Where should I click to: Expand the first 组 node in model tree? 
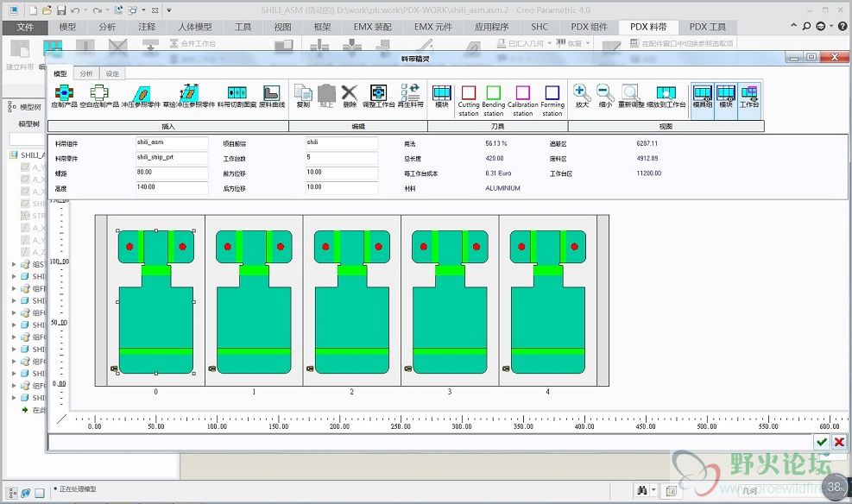point(13,264)
